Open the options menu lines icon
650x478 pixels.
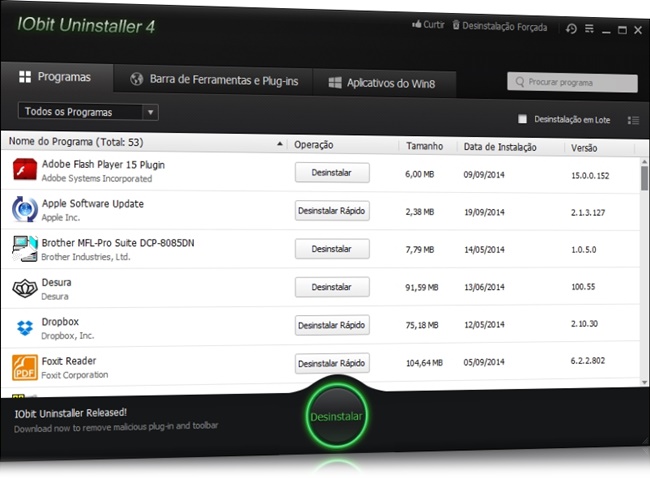click(x=589, y=29)
